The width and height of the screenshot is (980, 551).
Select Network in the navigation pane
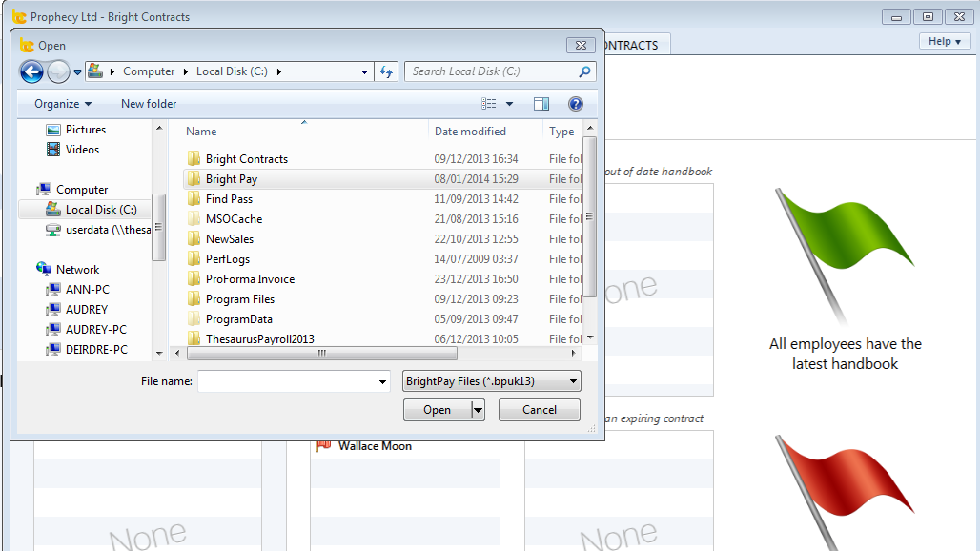coord(77,269)
